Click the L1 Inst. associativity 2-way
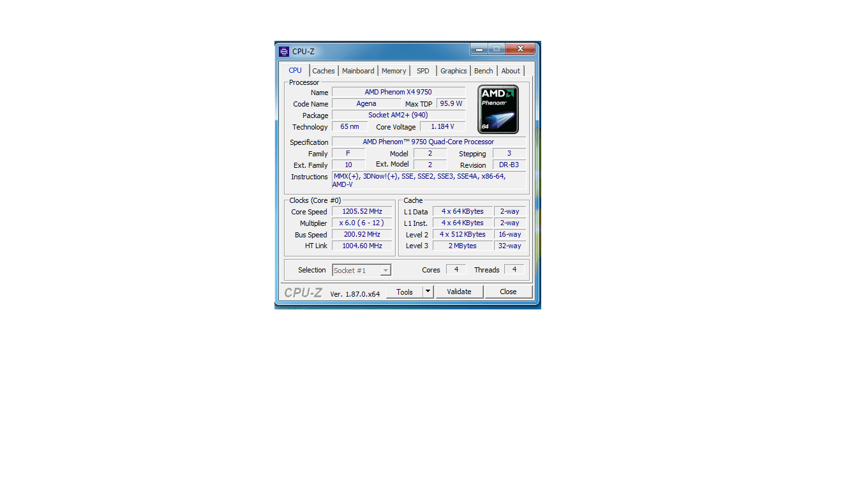This screenshot has height=490, width=868. [510, 223]
